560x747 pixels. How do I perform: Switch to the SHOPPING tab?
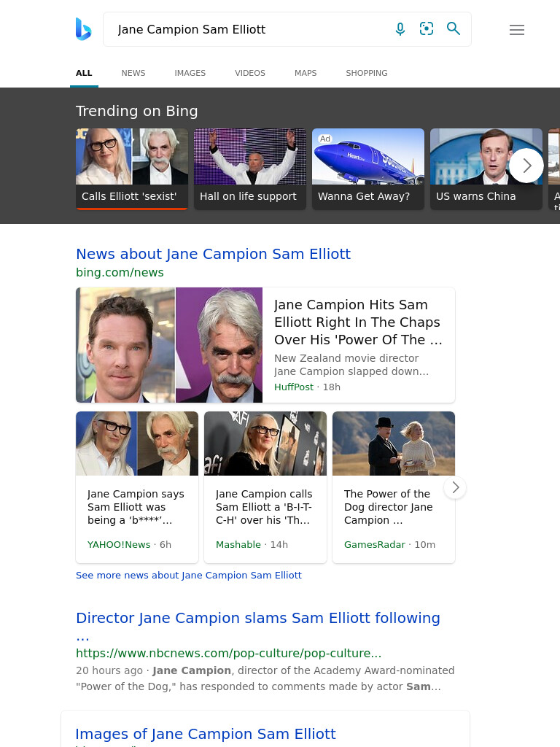367,73
